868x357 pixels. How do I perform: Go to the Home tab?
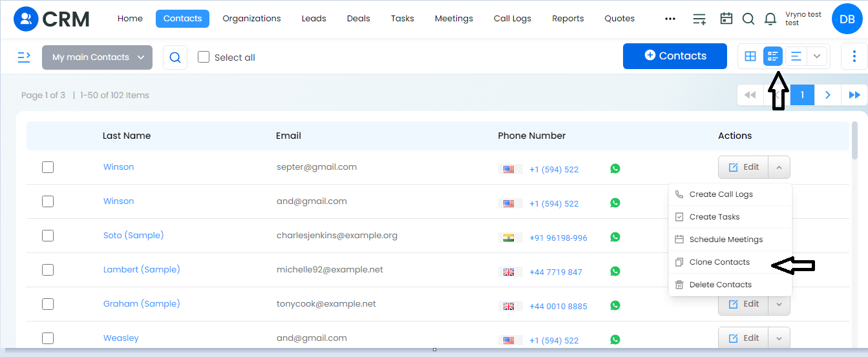point(130,19)
